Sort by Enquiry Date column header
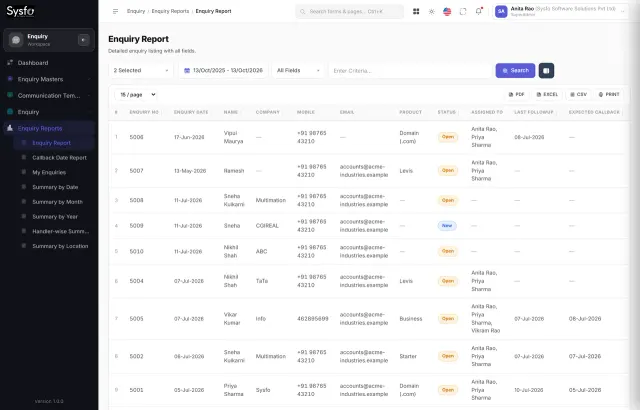The image size is (640, 410). click(x=191, y=112)
